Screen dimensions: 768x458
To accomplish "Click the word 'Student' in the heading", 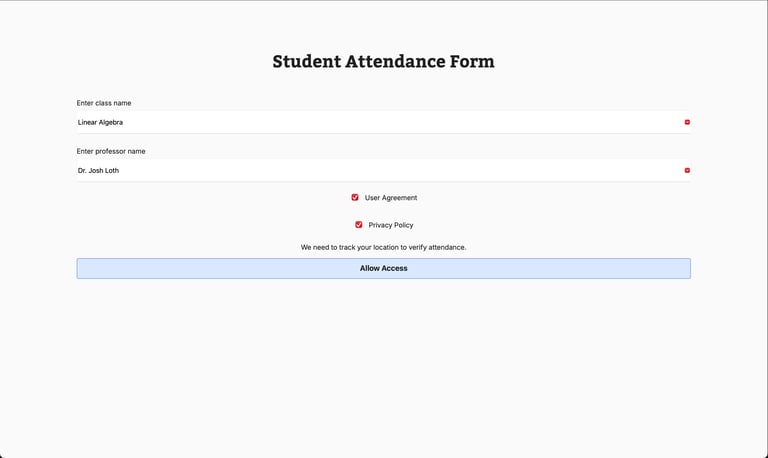I will (x=307, y=61).
